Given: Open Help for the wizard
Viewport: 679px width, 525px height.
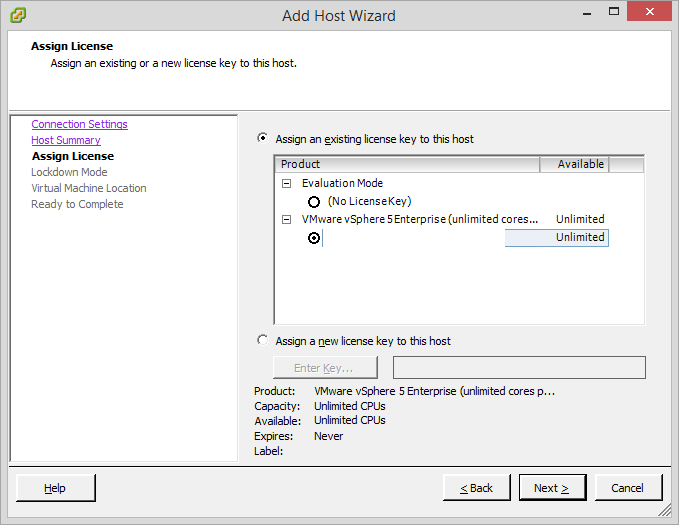Looking at the screenshot, I should [55, 488].
